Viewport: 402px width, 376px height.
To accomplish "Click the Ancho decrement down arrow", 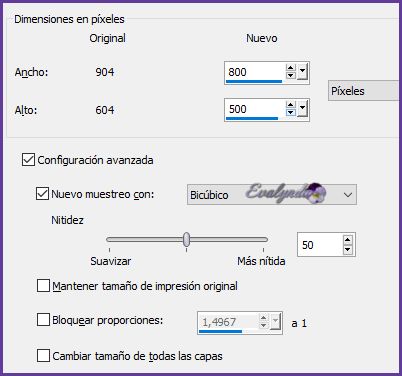I will pos(291,75).
